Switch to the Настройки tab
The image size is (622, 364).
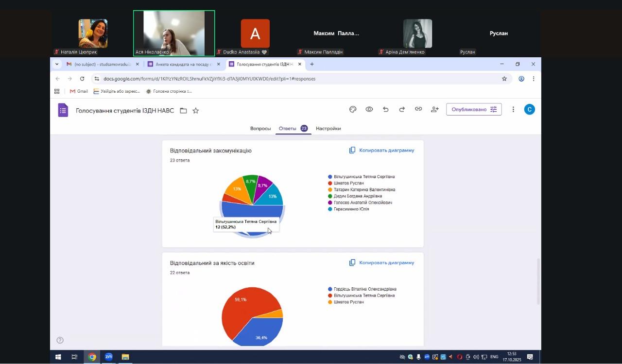pos(328,129)
